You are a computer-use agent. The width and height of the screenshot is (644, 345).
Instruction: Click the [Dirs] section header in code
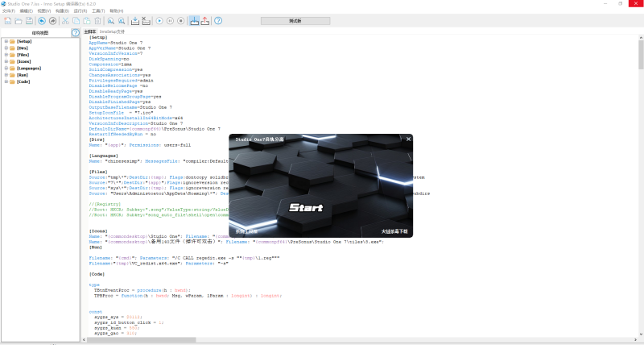(97, 139)
